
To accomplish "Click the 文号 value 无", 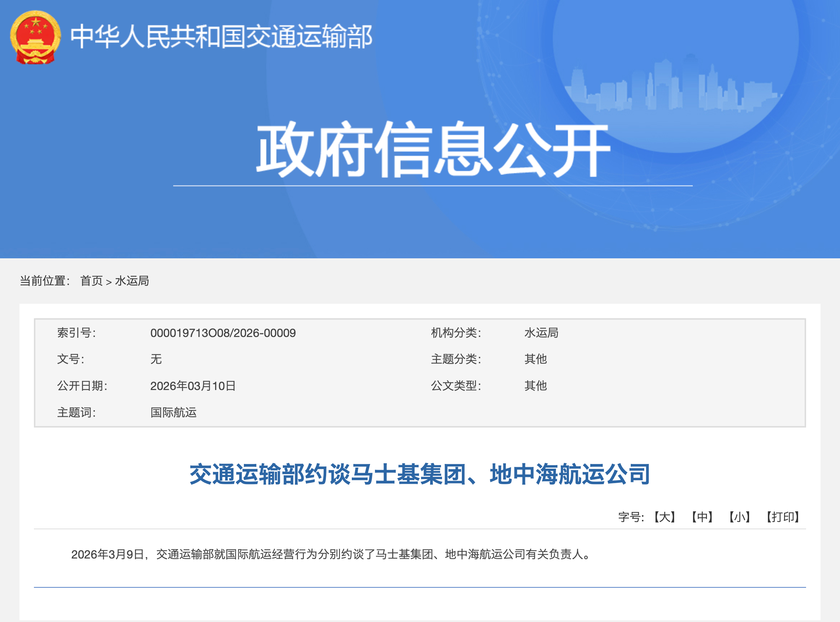I will pyautogui.click(x=156, y=359).
